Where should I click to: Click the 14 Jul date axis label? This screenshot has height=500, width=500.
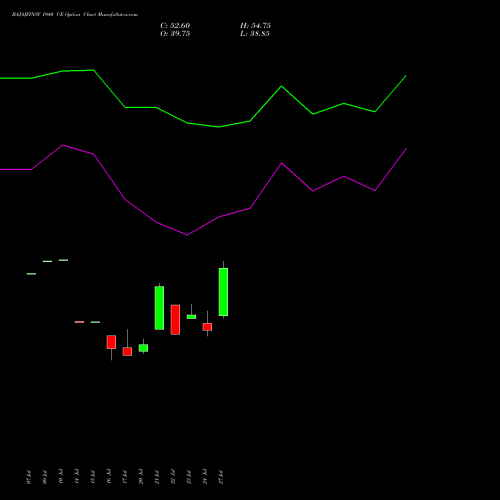click(77, 477)
